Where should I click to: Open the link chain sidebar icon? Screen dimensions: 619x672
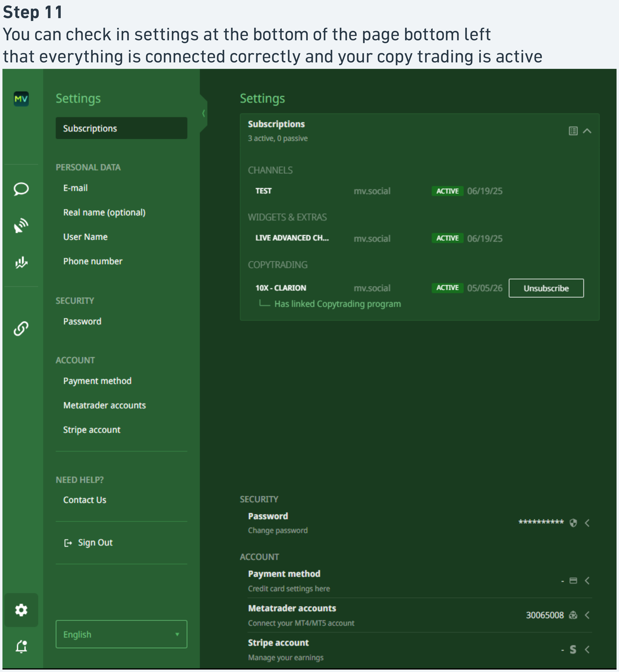(21, 328)
